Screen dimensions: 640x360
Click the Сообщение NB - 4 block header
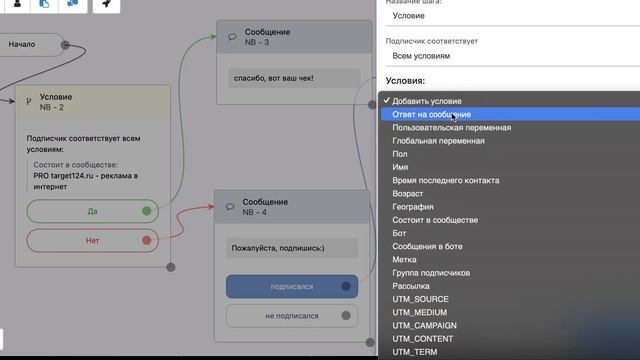[292, 207]
